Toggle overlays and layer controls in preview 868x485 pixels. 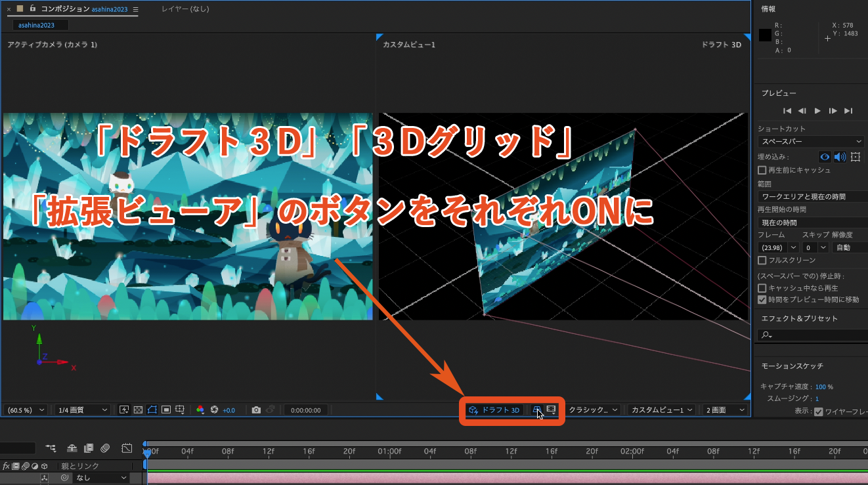[x=856, y=157]
